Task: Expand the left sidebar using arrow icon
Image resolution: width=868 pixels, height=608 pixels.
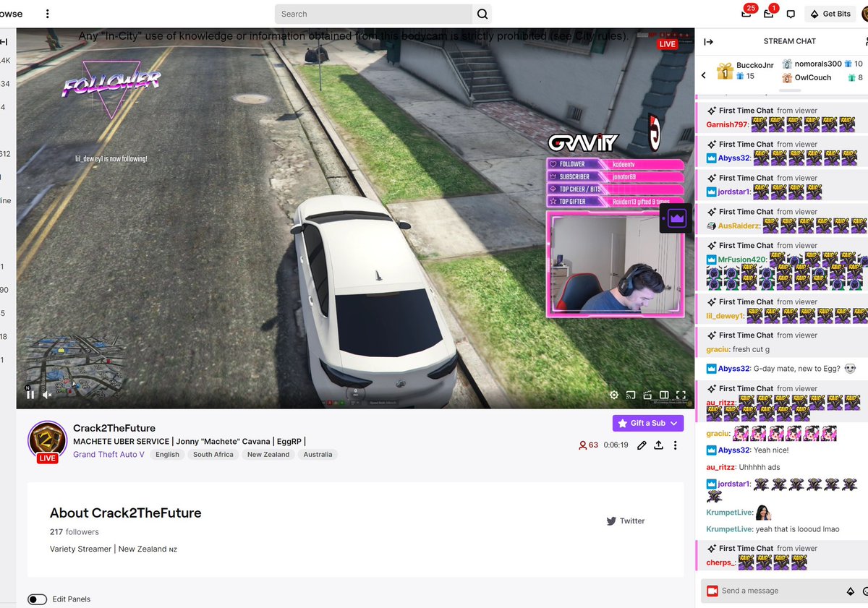Action: coord(4,41)
